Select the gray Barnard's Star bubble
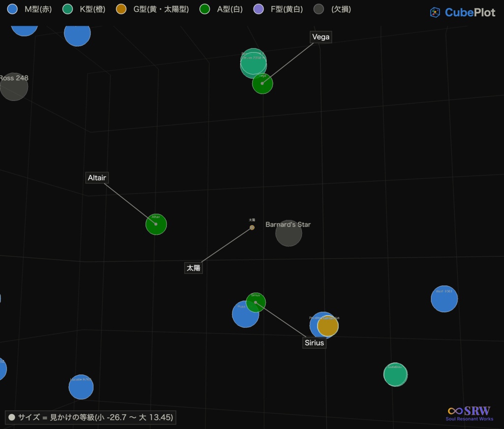Viewport: 504px width, 429px height. pyautogui.click(x=288, y=233)
